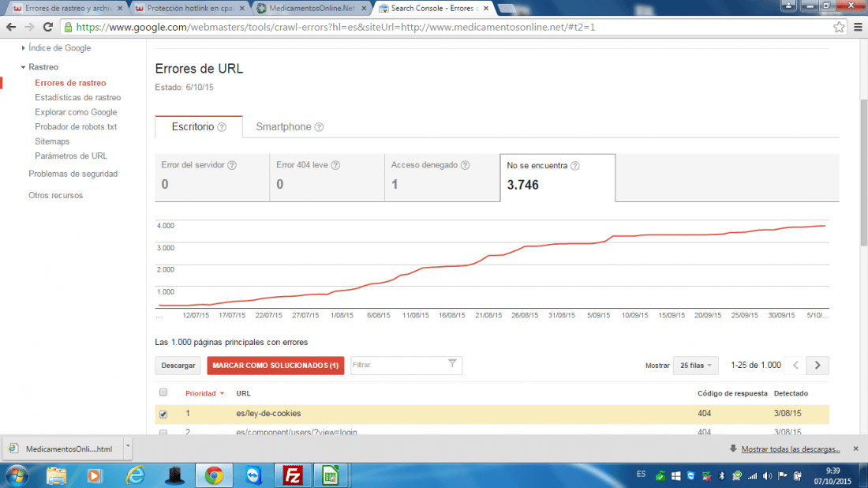Open help icon for Acceso denegado
Viewport: 868px width, 488px height.
465,165
